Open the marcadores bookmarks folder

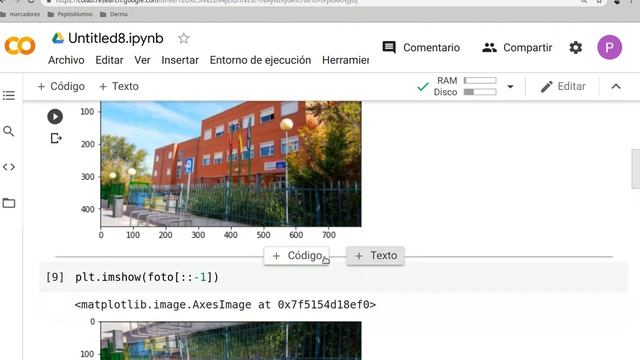(x=20, y=14)
